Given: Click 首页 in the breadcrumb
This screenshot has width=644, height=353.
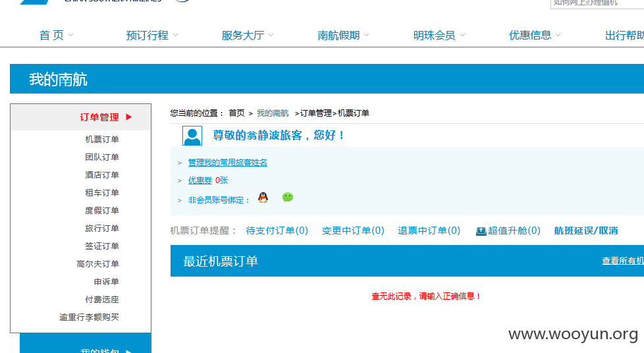Looking at the screenshot, I should coord(236,113).
